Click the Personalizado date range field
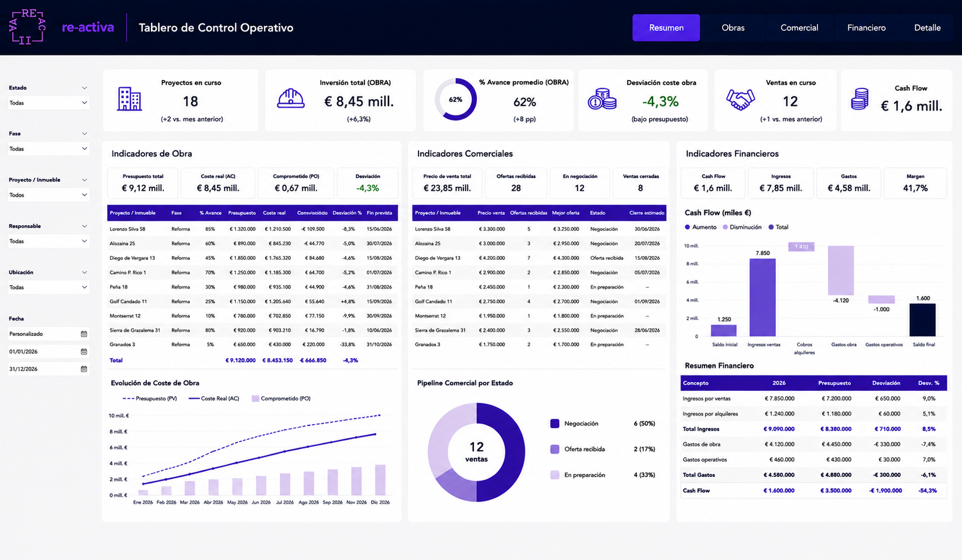Image resolution: width=962 pixels, height=560 pixels. [x=49, y=334]
